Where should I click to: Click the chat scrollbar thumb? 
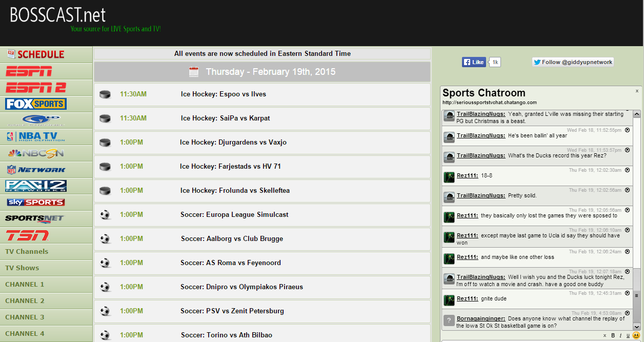click(x=637, y=296)
